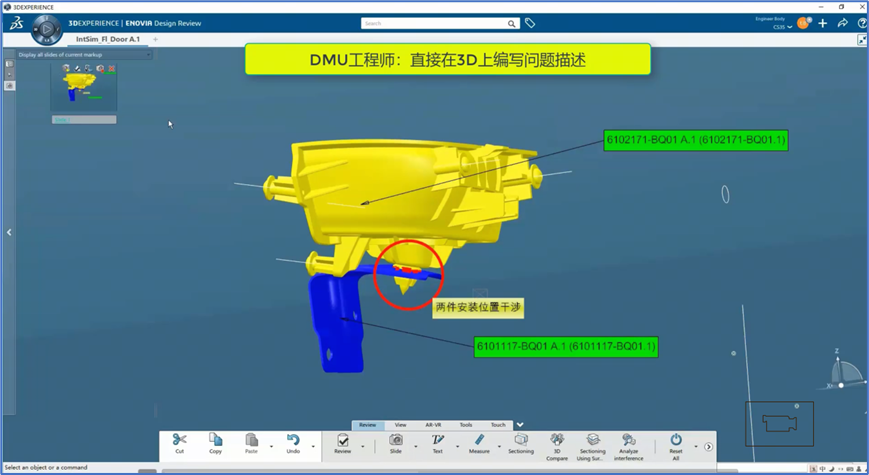The image size is (869, 475).
Task: Open the Sectioning tool
Action: coord(520,440)
